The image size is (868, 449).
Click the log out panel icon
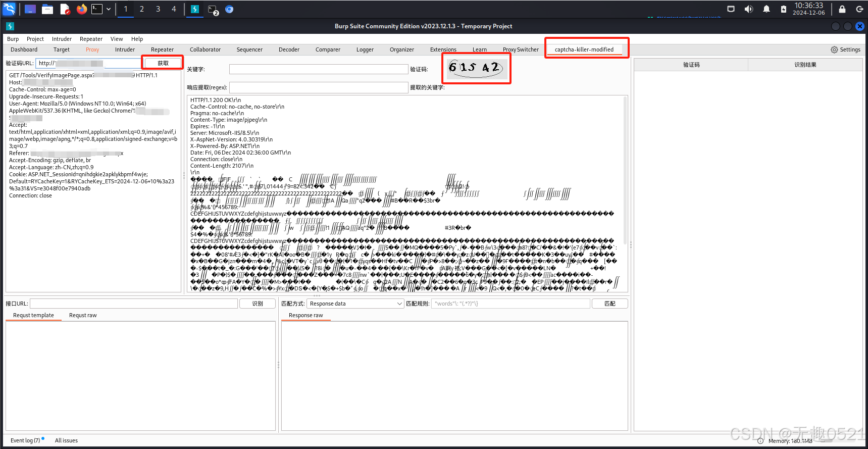(859, 9)
